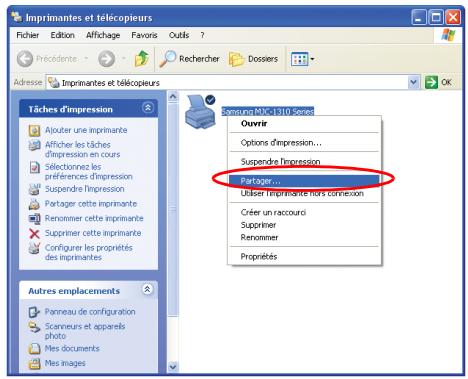
Task: Click the forward navigation arrow icon
Action: [107, 59]
